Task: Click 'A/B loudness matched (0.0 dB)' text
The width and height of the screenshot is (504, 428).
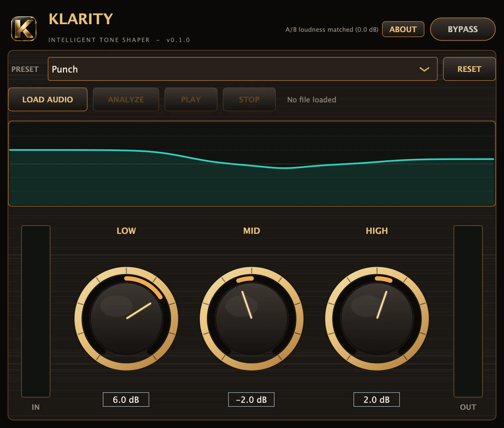Action: pyautogui.click(x=332, y=29)
